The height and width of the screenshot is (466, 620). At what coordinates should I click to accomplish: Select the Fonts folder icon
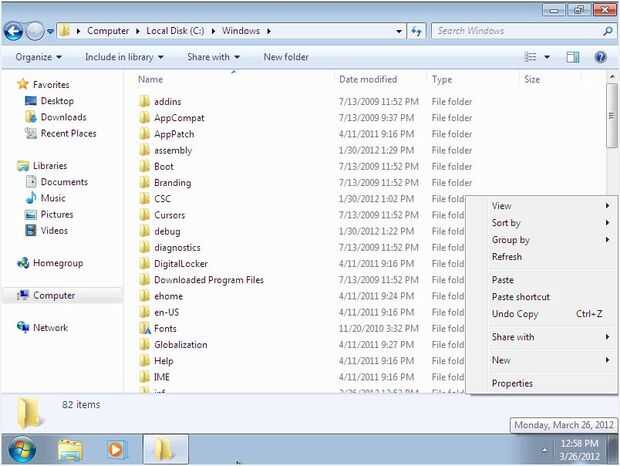coord(145,328)
